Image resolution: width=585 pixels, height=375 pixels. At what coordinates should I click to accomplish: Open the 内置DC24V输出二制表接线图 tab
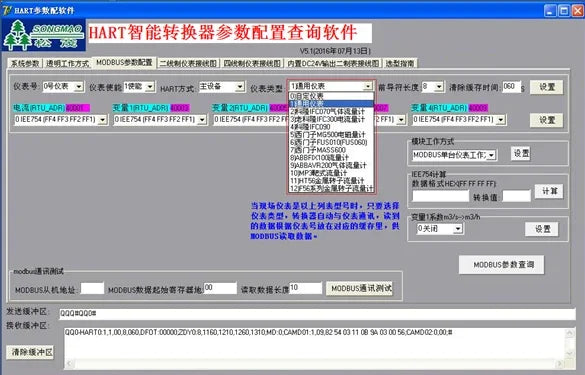tap(333, 63)
